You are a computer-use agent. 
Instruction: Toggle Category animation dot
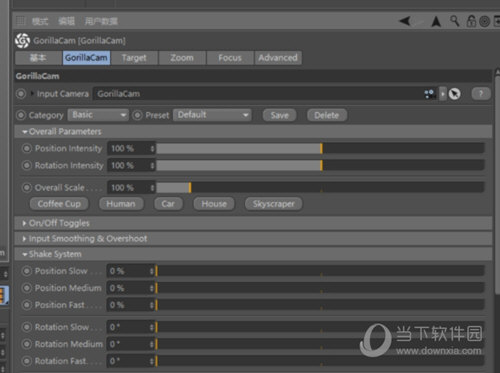[x=21, y=115]
